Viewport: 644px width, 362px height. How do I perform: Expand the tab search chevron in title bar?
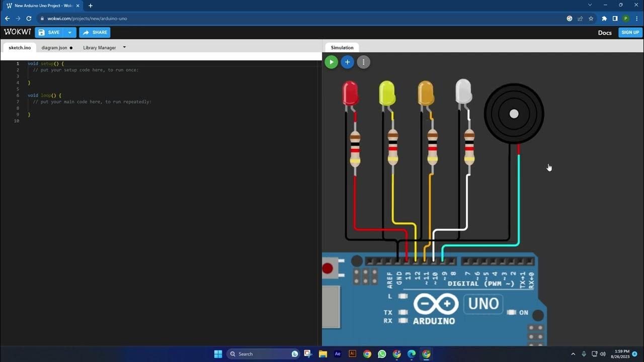[x=590, y=5]
